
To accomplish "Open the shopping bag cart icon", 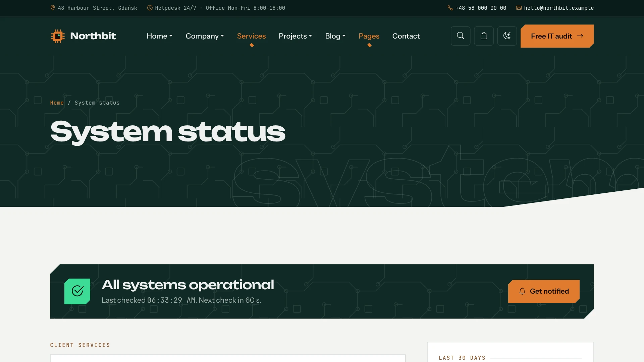I will point(484,36).
